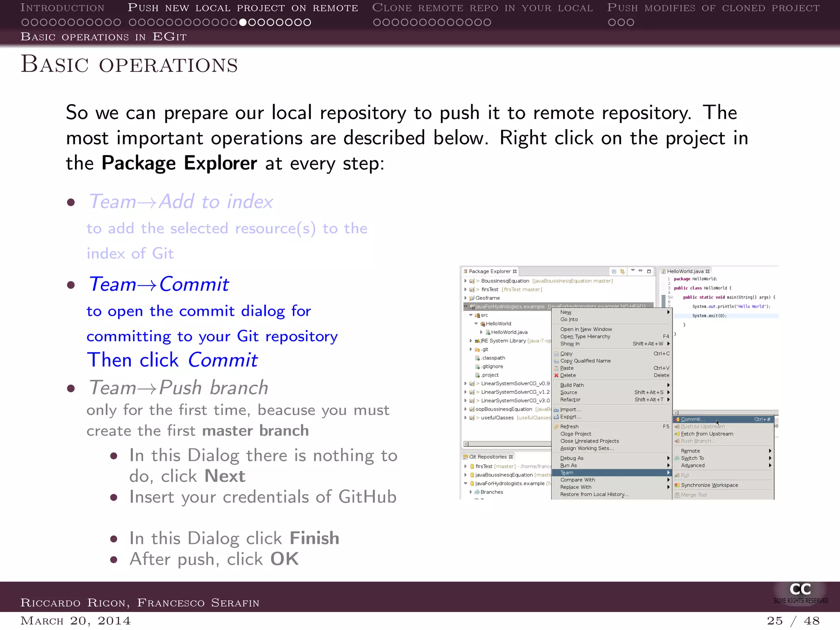The image size is (840, 630).
Task: Expand JRE System Library node
Action: click(x=471, y=341)
